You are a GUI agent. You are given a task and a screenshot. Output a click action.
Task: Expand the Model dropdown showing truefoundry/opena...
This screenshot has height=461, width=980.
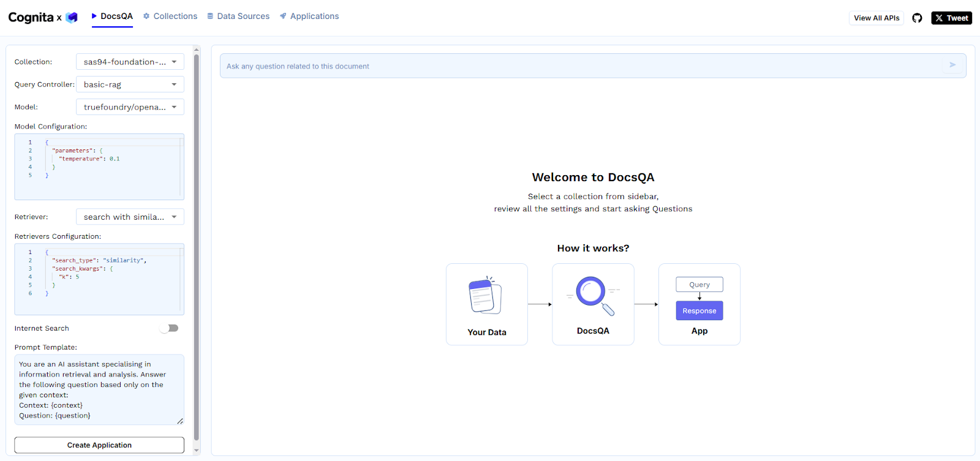pos(130,107)
